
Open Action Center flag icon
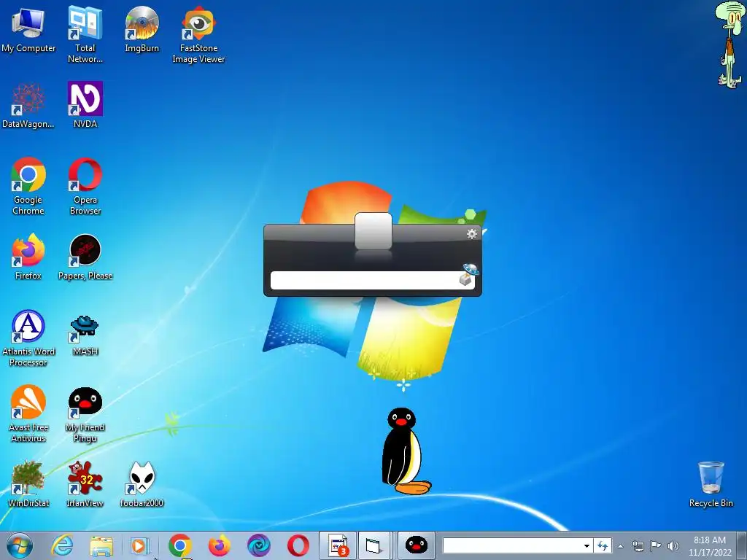[656, 546]
